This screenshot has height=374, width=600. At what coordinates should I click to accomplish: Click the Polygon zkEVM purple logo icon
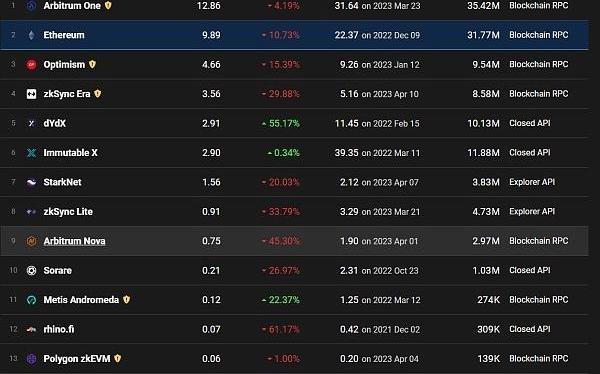[31, 359]
